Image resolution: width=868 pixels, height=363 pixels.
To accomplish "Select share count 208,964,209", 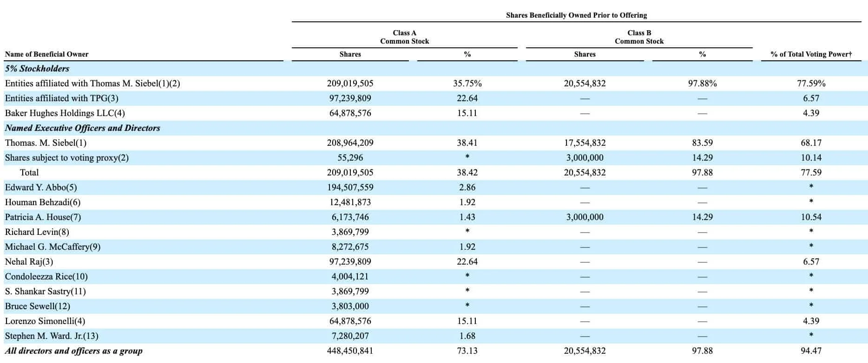I will click(x=350, y=143).
